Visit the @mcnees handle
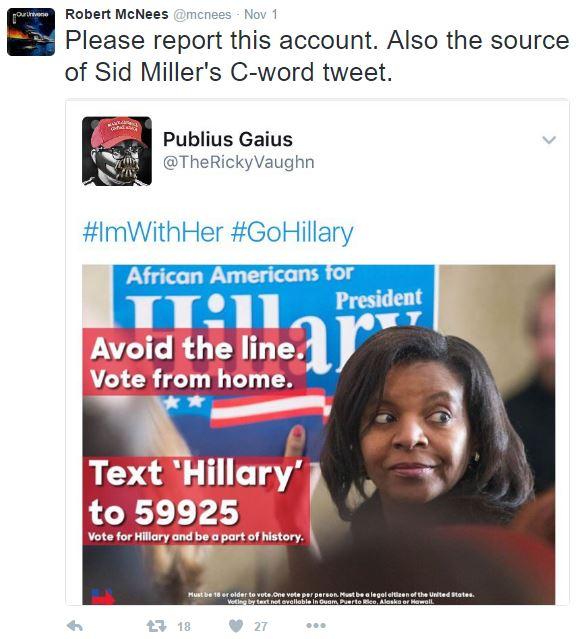Image resolution: width=576 pixels, height=639 pixels. coord(202,15)
